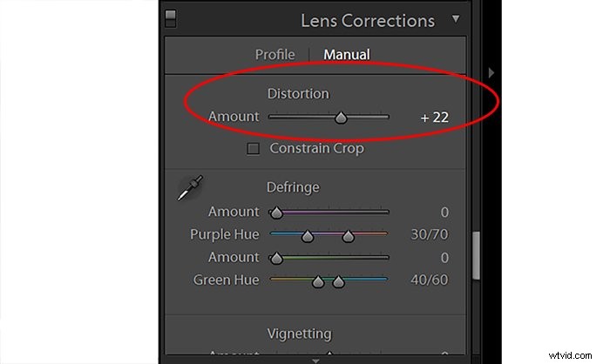Click the bottom panel arrow to show filmstrip
Viewport: 610px width, 364px height.
[316, 358]
